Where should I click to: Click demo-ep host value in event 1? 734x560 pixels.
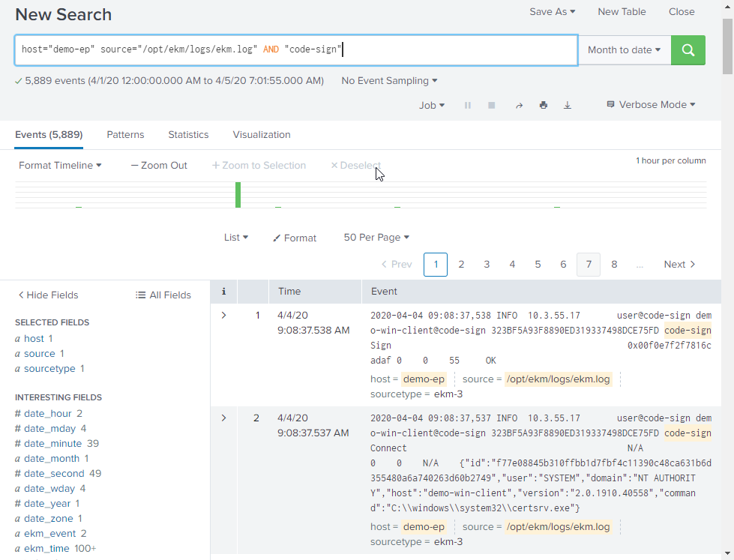point(424,379)
